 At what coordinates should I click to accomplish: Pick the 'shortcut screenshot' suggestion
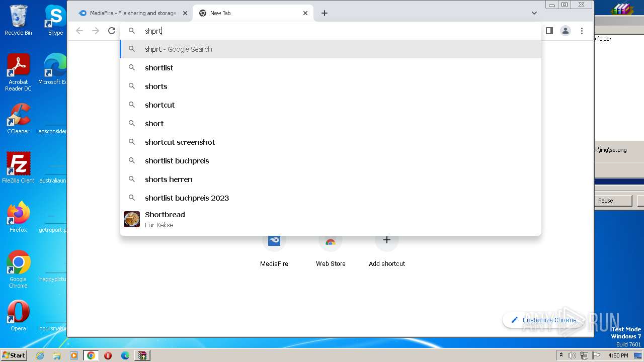331,142
